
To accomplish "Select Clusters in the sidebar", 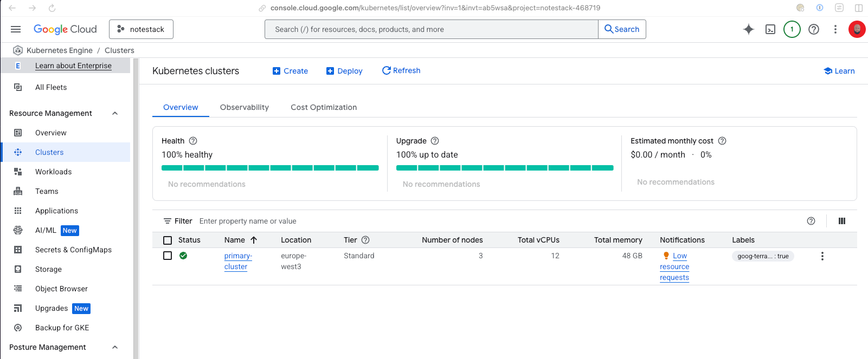I will (x=66, y=152).
